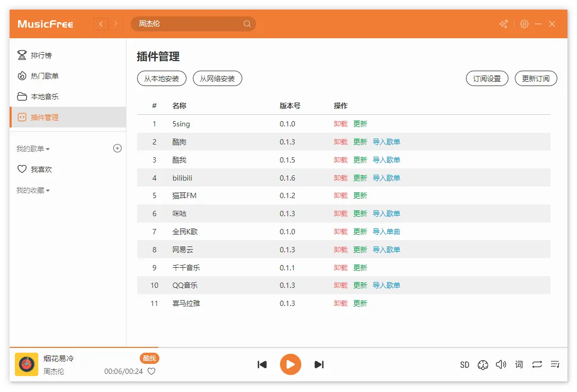This screenshot has width=577, height=392.
Task: Update the 喜马拉雅 plugin
Action: (x=360, y=303)
